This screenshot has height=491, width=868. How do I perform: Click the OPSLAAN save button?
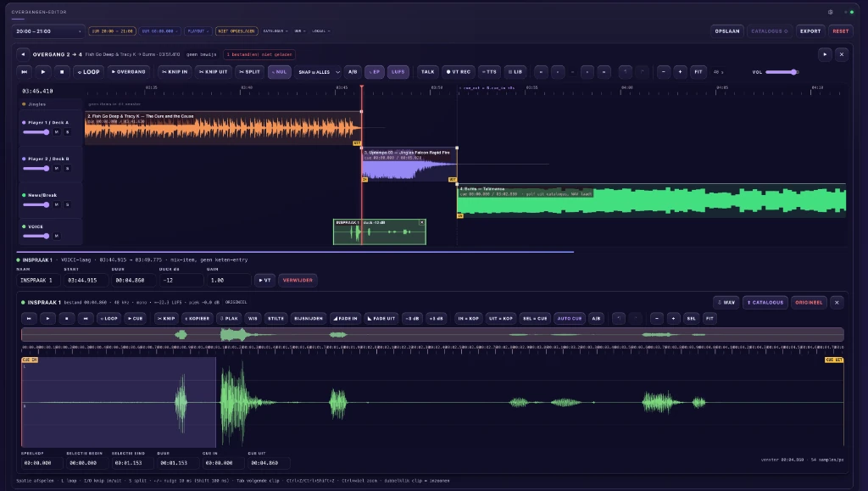tap(726, 31)
